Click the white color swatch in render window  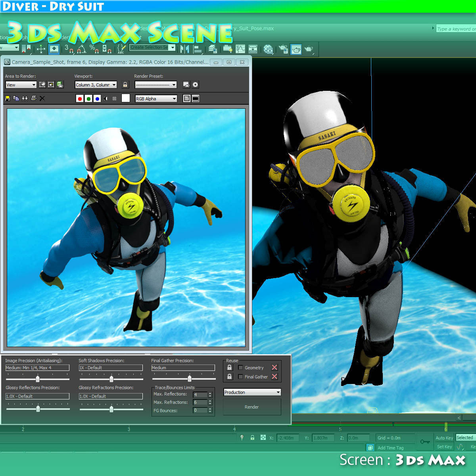coord(126,98)
